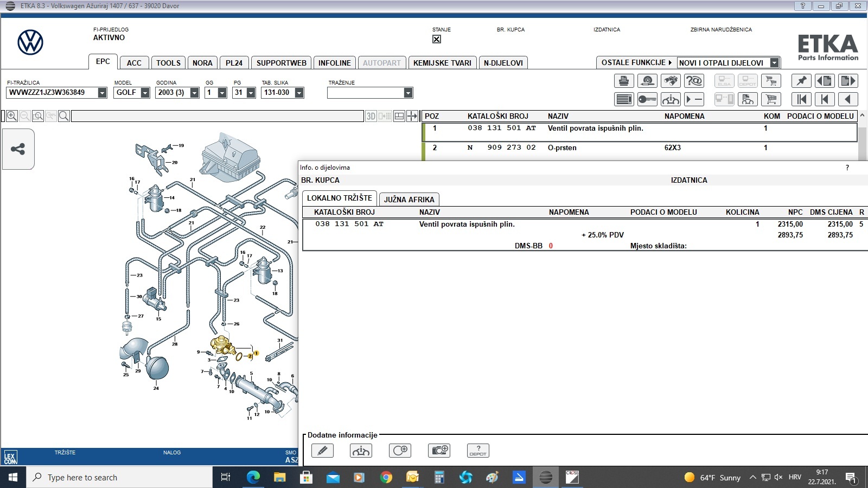The height and width of the screenshot is (488, 868).
Task: Click the share icon beside diagram
Action: click(18, 149)
